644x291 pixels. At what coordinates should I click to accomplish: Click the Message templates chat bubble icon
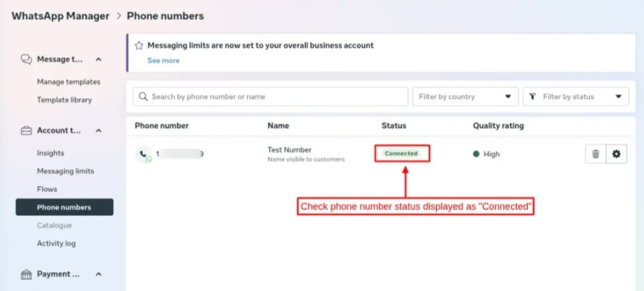(x=26, y=60)
